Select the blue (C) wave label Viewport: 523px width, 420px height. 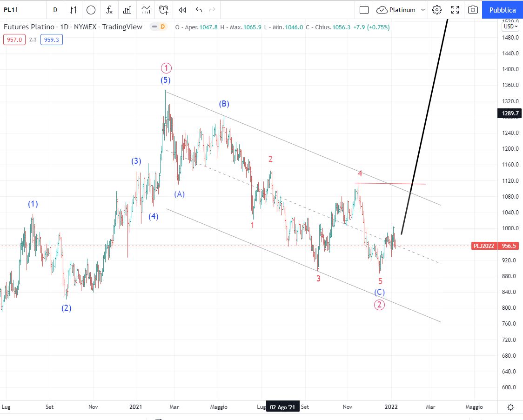click(380, 293)
